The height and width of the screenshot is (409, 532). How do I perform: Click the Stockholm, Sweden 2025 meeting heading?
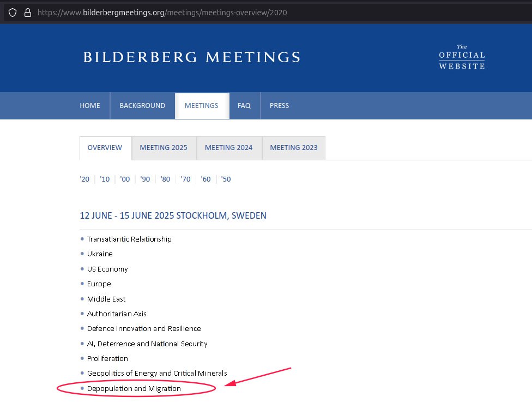click(173, 215)
